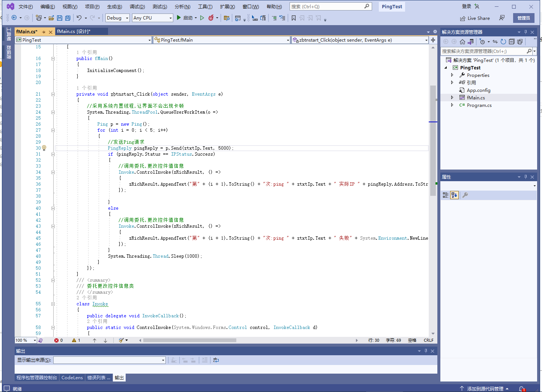The height and width of the screenshot is (392, 542).
Task: Click the 登录 sign-in link
Action: click(x=467, y=6)
